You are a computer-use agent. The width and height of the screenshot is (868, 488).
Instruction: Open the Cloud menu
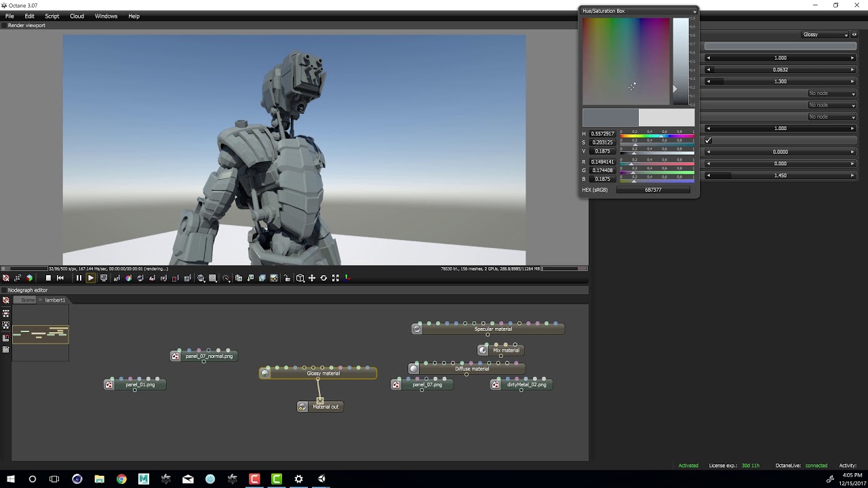(77, 16)
